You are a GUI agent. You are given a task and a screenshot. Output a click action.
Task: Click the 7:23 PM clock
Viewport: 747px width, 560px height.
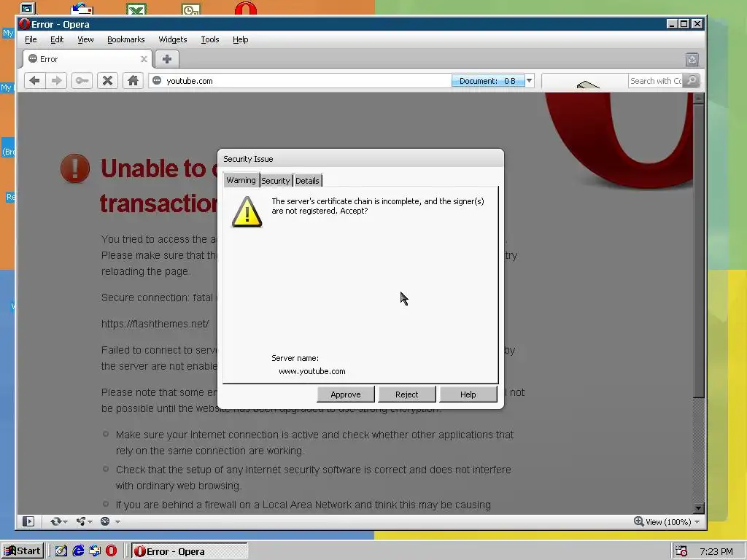tap(716, 551)
